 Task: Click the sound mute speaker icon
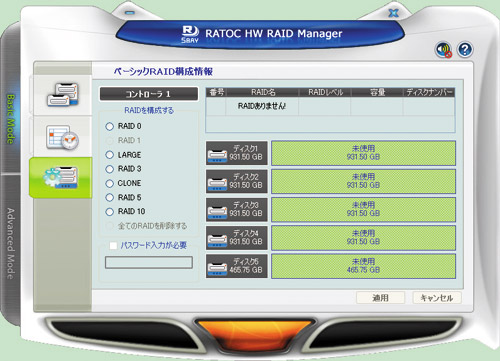coord(444,50)
